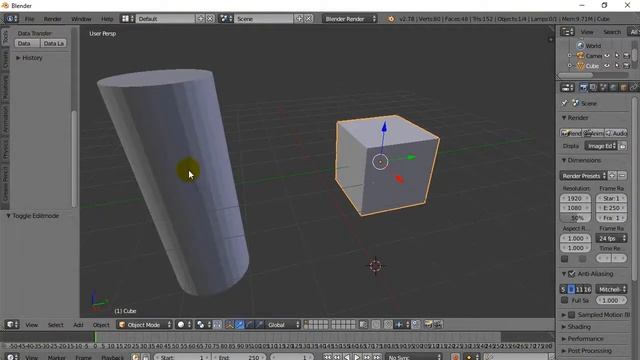Select 16 anti-aliasing samples
The height and width of the screenshot is (360, 640).
(x=587, y=289)
